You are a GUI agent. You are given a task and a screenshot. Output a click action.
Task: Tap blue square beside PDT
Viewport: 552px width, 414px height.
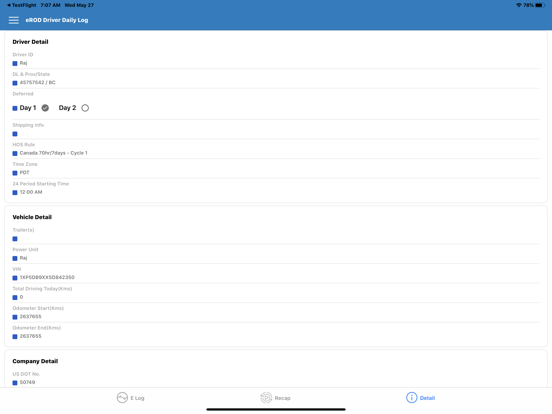click(15, 173)
